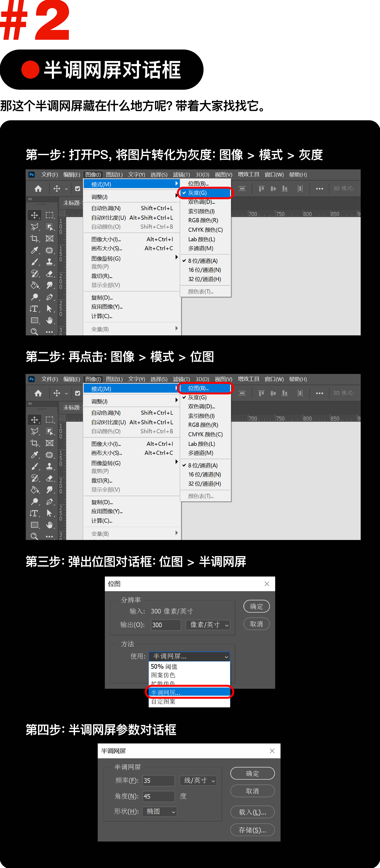This screenshot has height=868, width=380.
Task: Select the Object Selection tool in step two screenshot
Action: pos(50,431)
